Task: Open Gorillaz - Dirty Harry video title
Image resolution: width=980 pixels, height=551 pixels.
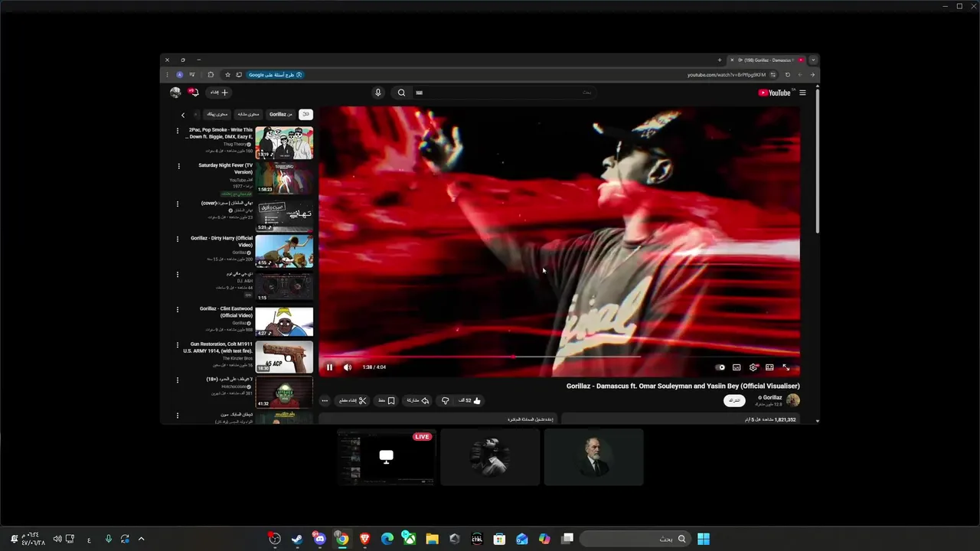Action: 221,241
